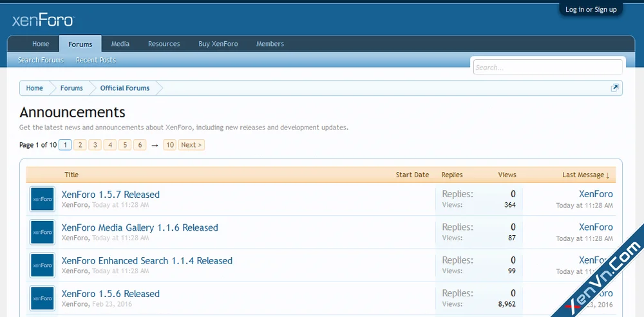
Task: Open Recent Posts sub-navigation link
Action: (x=96, y=60)
